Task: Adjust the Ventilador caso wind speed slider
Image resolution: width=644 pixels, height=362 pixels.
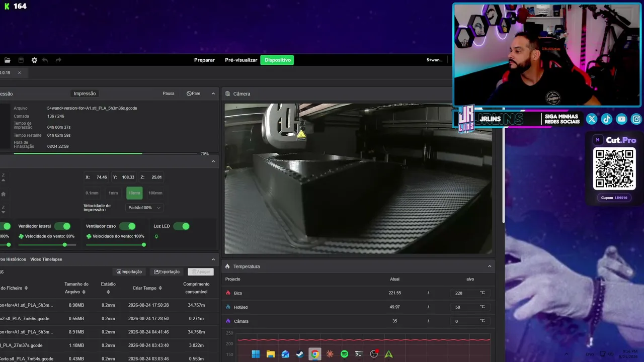Action: pos(116,245)
